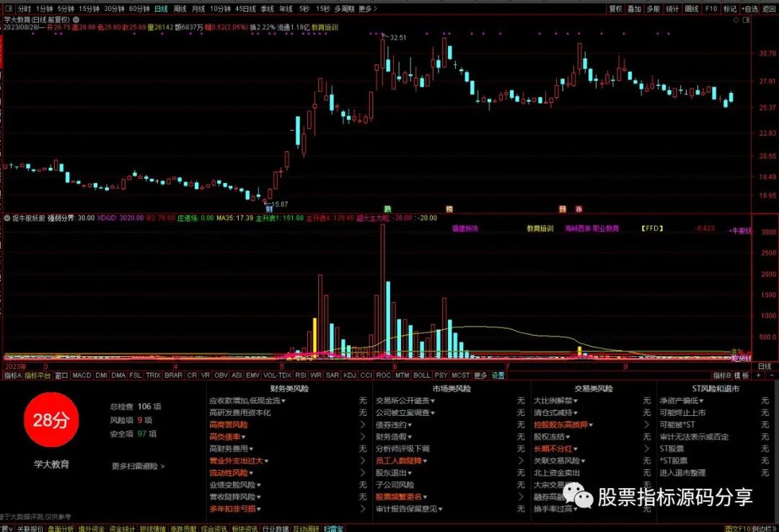This screenshot has height=532, width=779.
Task: Select the 1分钟 timeframe
Action: 44,9
